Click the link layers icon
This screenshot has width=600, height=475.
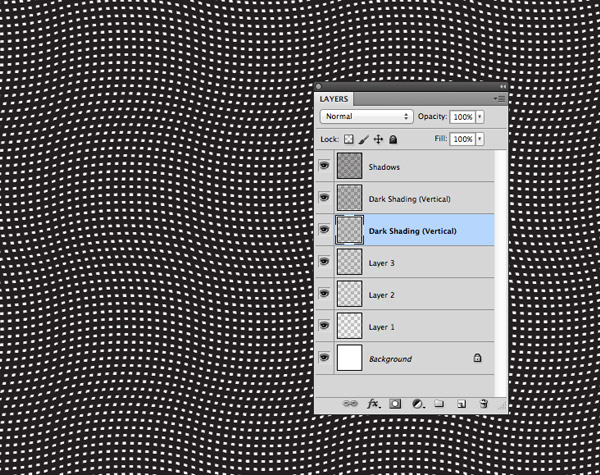coord(351,404)
